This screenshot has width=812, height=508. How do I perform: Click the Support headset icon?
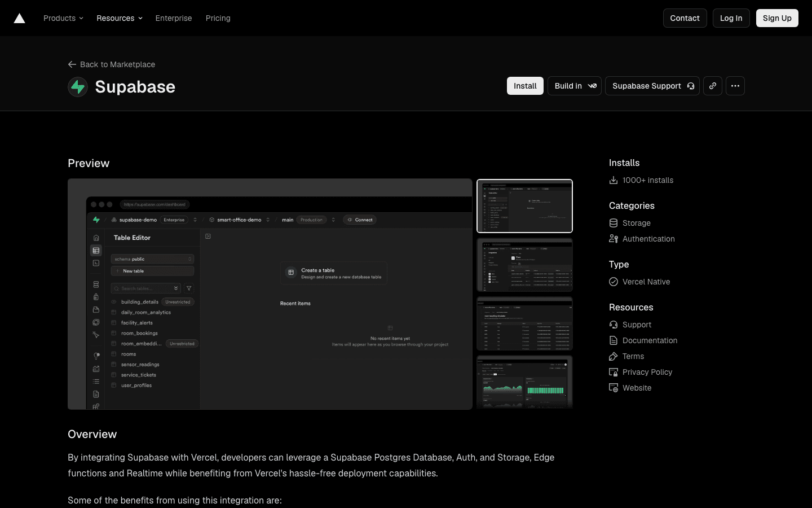coord(614,325)
